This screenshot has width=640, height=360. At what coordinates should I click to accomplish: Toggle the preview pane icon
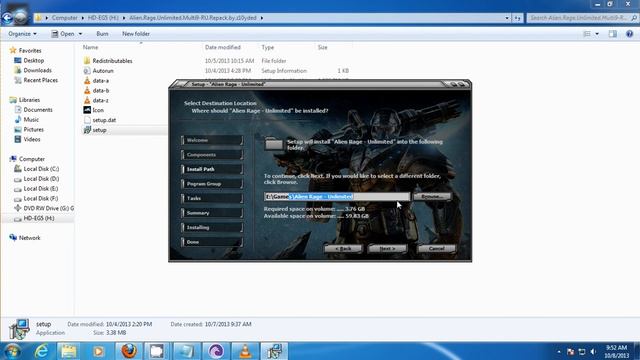click(x=613, y=34)
